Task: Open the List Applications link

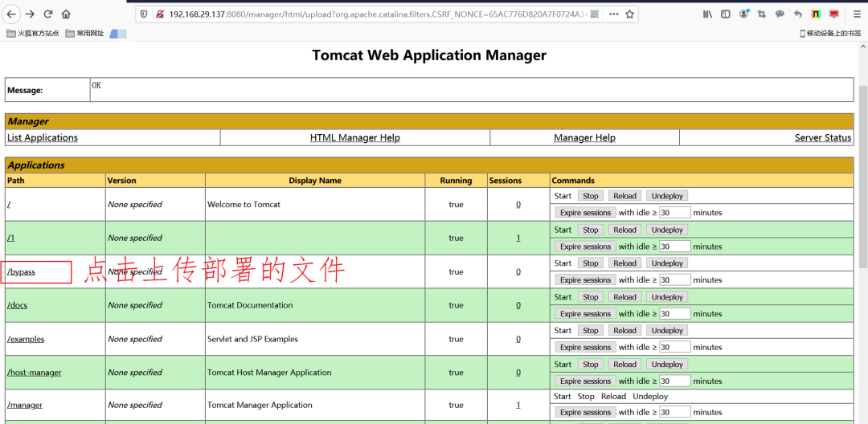Action: coord(43,137)
